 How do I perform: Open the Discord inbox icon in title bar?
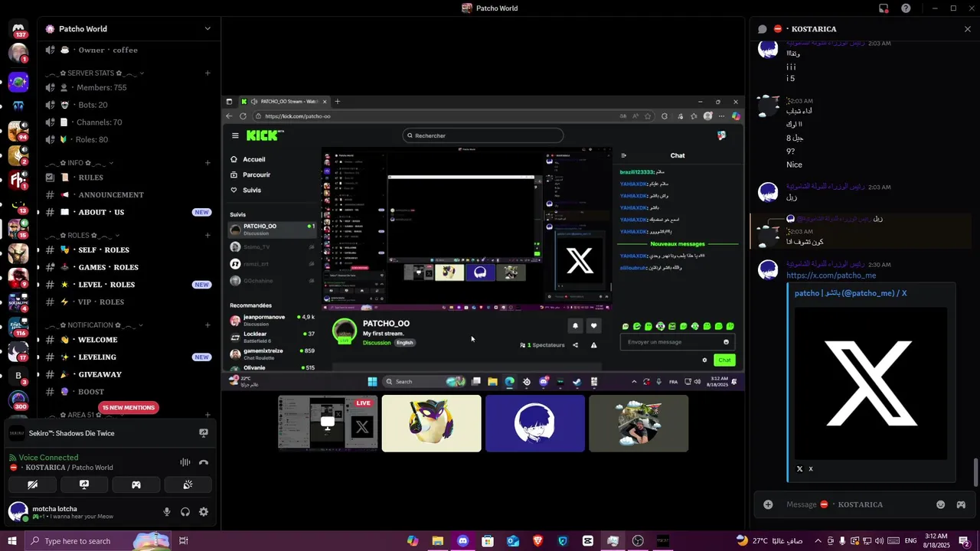(x=884, y=8)
